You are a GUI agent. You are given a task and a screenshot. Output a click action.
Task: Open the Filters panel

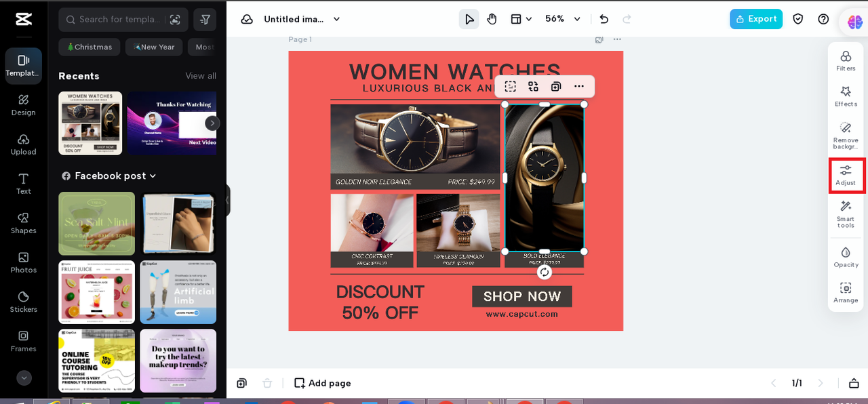[x=846, y=60]
